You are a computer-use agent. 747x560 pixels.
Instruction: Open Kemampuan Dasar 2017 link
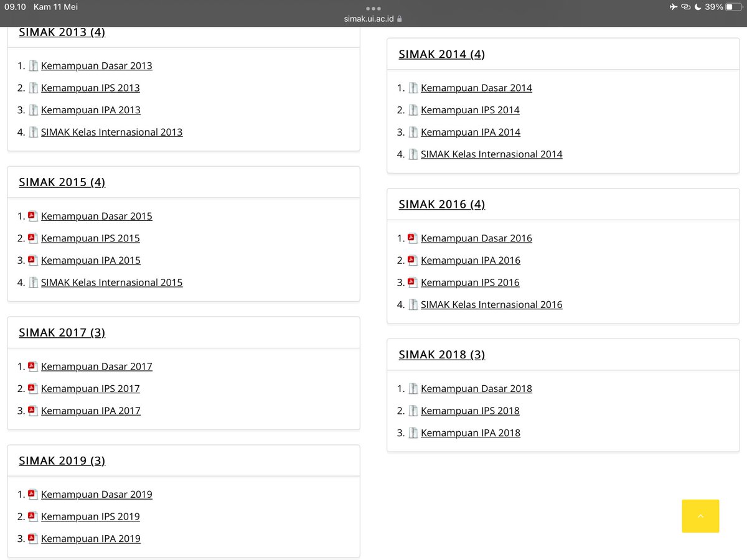pyautogui.click(x=96, y=366)
